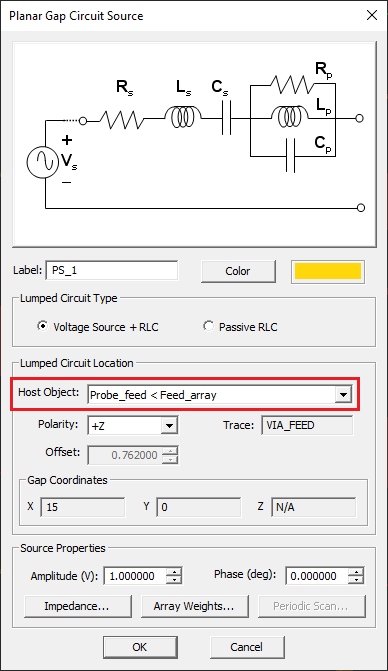Expand the Polarity dropdown
388x671 pixels.
pos(169,426)
